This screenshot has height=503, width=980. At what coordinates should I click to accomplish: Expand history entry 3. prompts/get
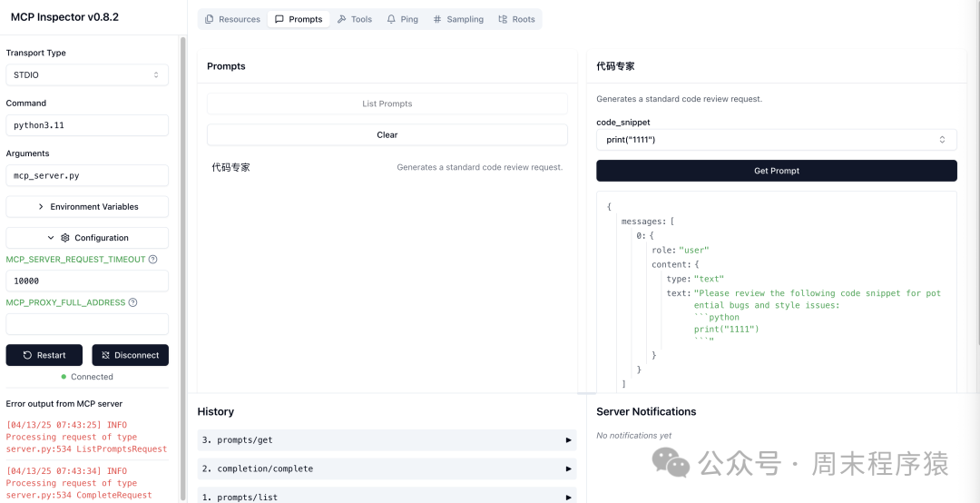(387, 439)
